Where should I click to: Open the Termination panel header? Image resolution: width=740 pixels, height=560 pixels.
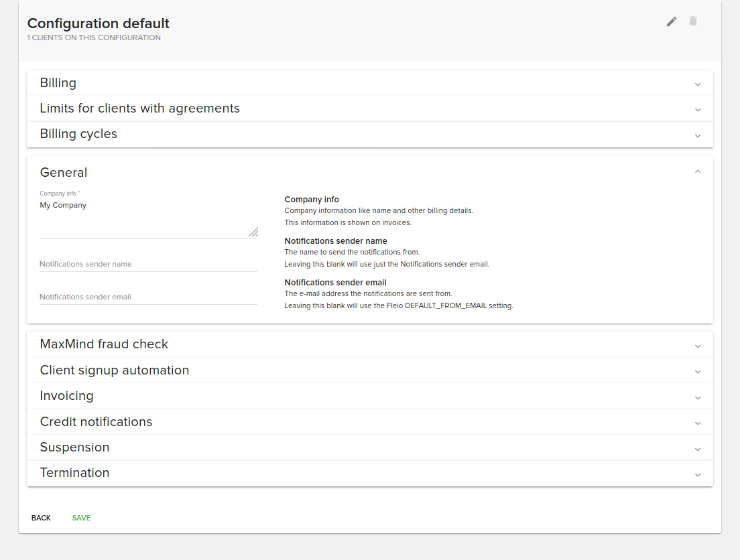tap(369, 473)
